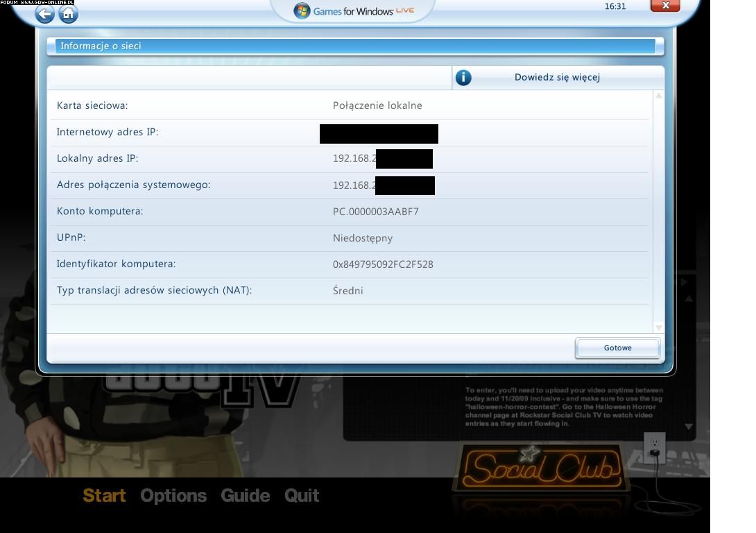Click the UPnP label
The width and height of the screenshot is (756, 533).
pyautogui.click(x=71, y=237)
